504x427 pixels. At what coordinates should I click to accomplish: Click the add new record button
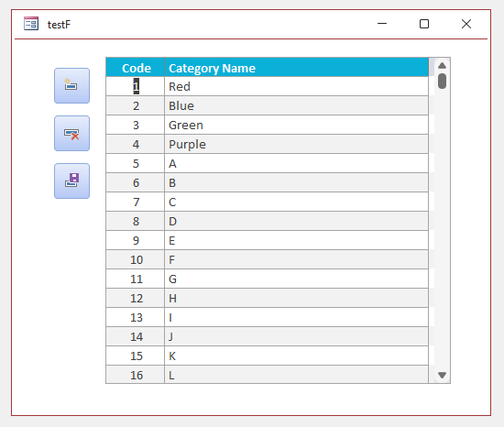71,85
